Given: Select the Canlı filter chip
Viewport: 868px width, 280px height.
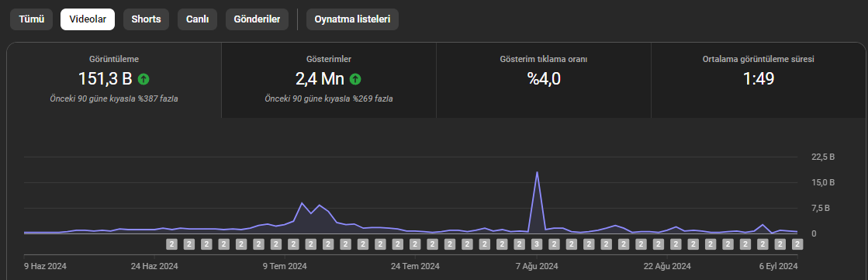Looking at the screenshot, I should [x=197, y=19].
